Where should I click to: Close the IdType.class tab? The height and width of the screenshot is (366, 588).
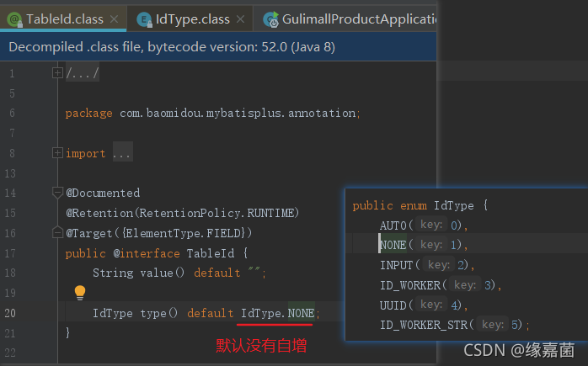[x=241, y=19]
